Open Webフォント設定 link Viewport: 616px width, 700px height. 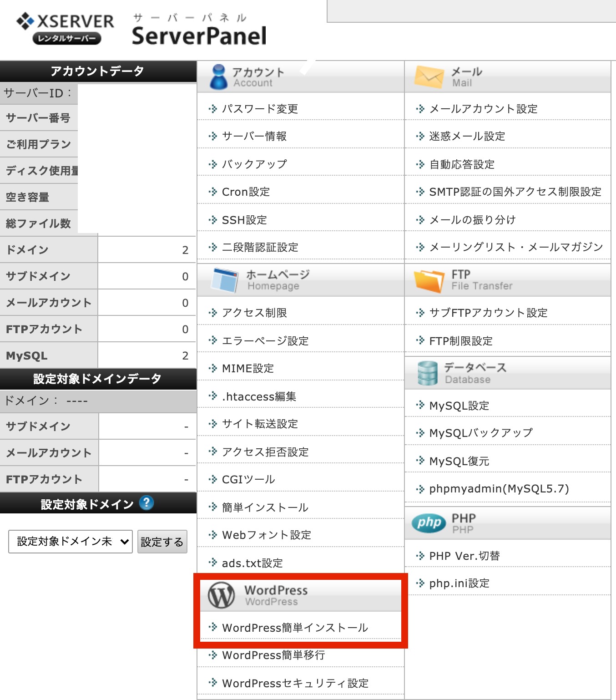tap(267, 535)
